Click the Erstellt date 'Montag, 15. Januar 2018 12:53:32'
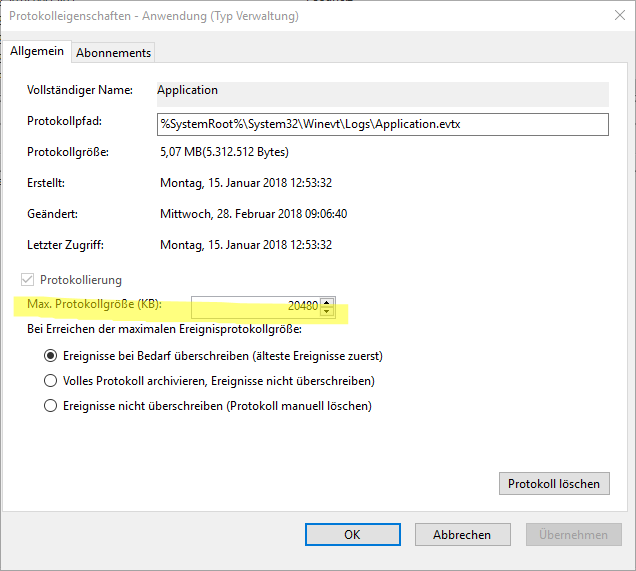The height and width of the screenshot is (571, 636). click(246, 183)
